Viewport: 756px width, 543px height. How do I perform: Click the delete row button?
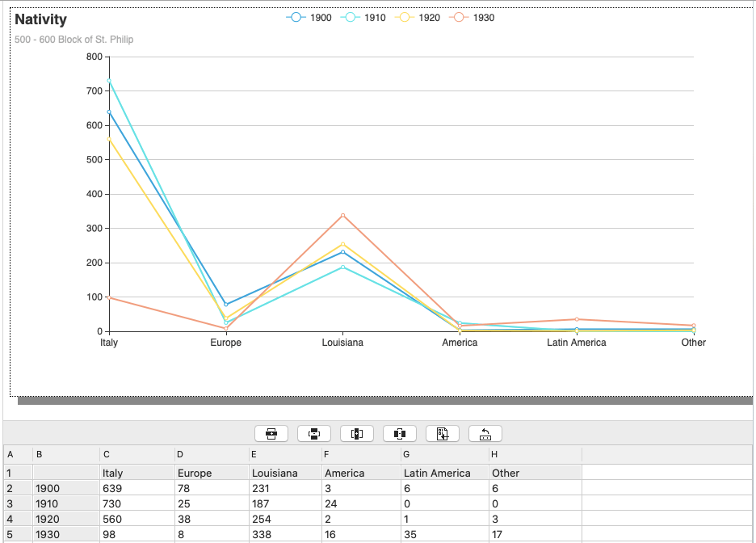click(x=314, y=434)
